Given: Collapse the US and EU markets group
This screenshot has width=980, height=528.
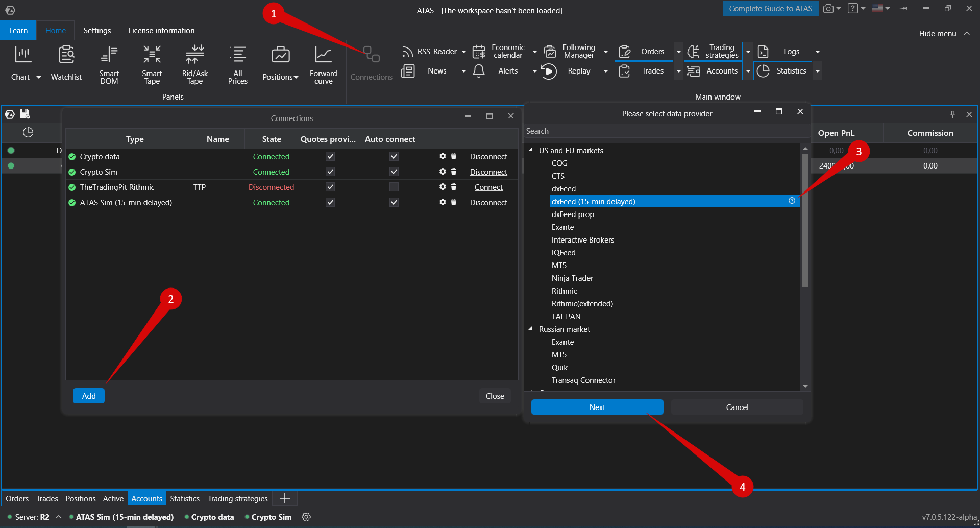Looking at the screenshot, I should (x=531, y=150).
